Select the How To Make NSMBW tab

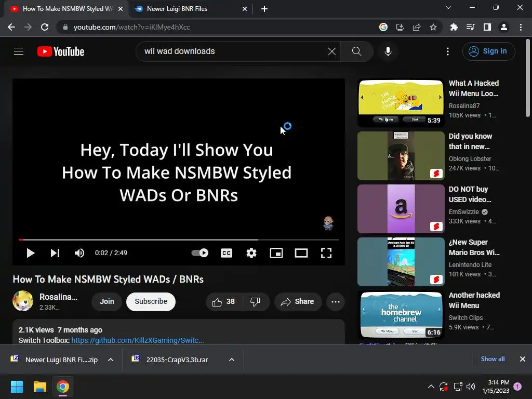click(x=66, y=9)
